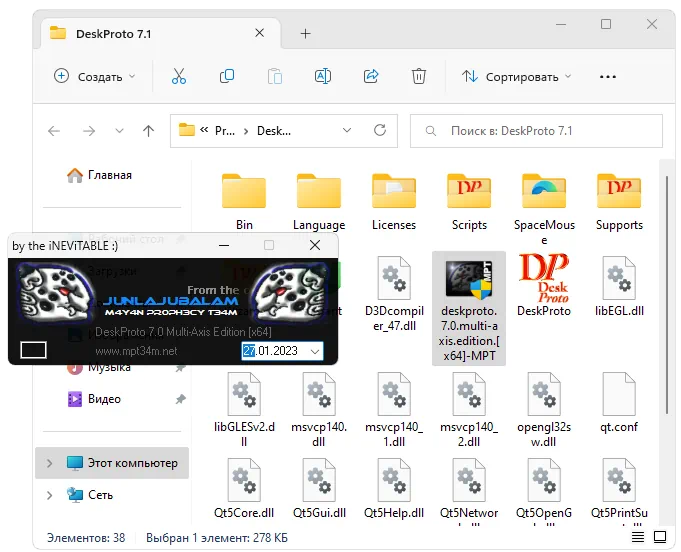
Task: Click the Share icon in toolbar
Action: (x=371, y=76)
